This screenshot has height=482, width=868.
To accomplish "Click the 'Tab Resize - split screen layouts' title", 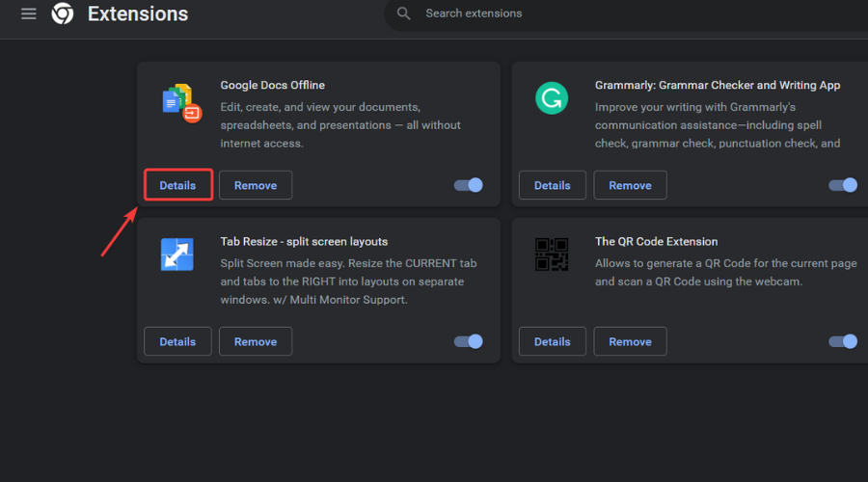I will (304, 241).
